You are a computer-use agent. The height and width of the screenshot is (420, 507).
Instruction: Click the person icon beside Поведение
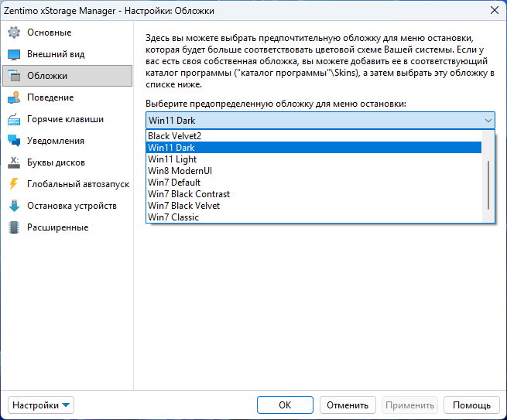pos(13,97)
